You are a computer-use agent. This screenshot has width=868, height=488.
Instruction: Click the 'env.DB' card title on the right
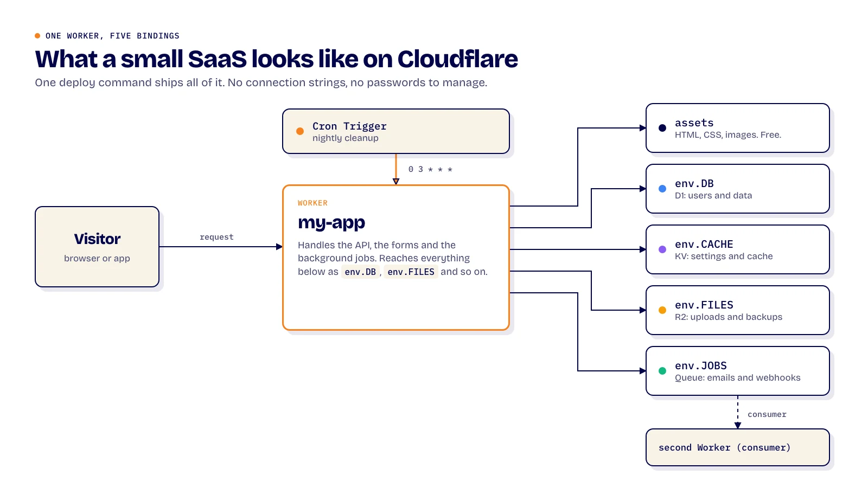coord(694,184)
